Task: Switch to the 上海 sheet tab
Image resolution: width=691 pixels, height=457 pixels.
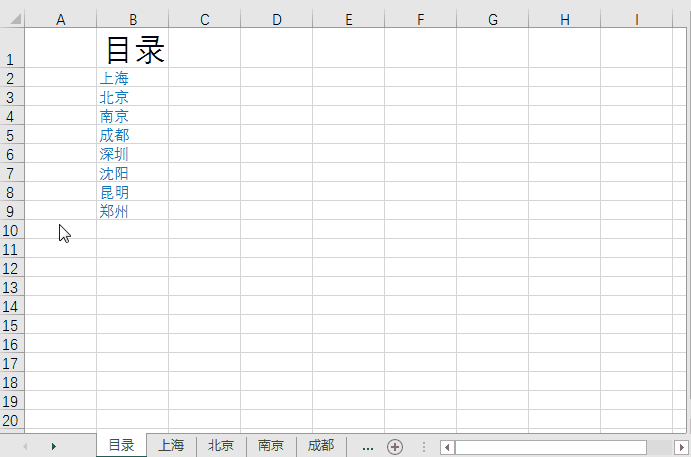Action: point(171,446)
